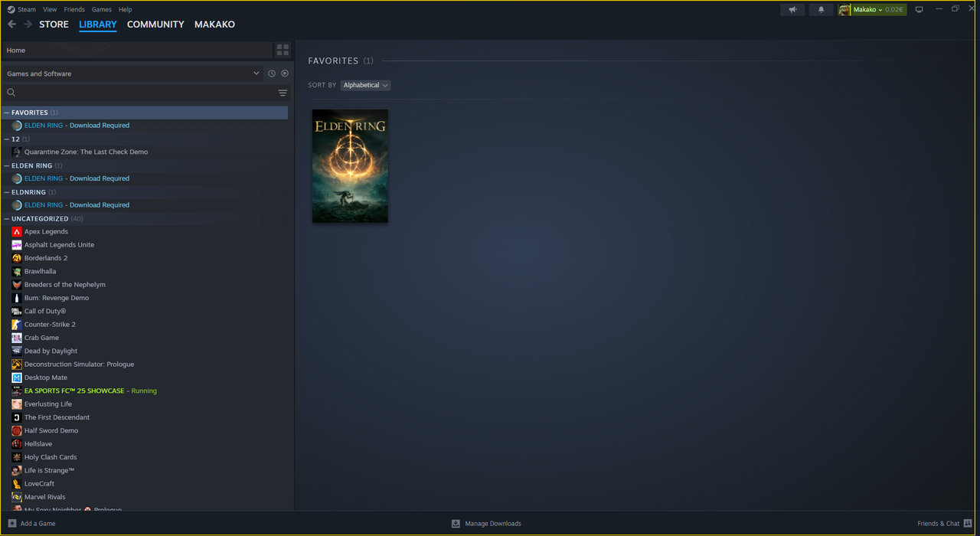Click the Add a Game plus icon
Image resolution: width=980 pixels, height=536 pixels.
[11, 524]
